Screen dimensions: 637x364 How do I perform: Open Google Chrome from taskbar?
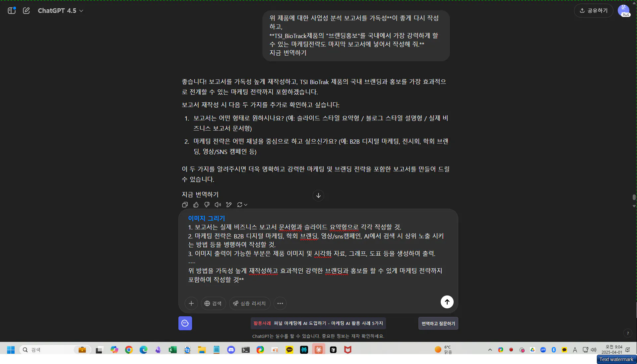click(x=129, y=350)
